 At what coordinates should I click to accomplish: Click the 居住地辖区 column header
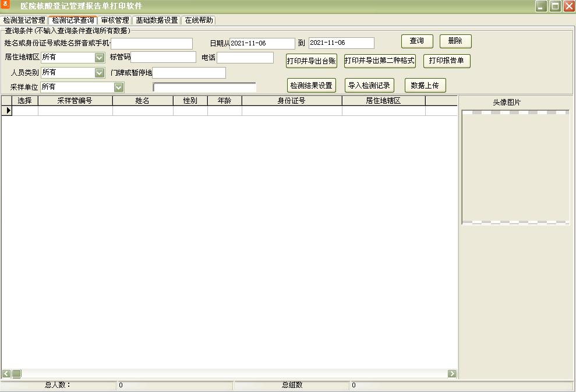click(x=384, y=101)
